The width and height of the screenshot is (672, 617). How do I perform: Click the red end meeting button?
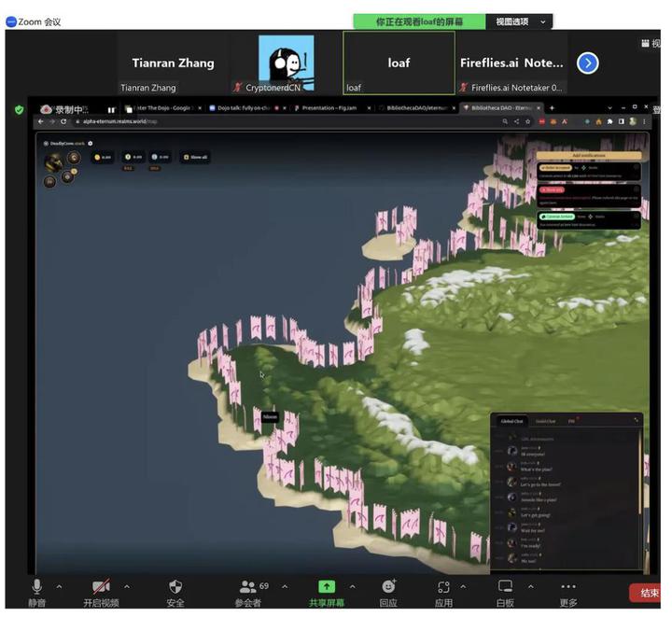pos(645,593)
